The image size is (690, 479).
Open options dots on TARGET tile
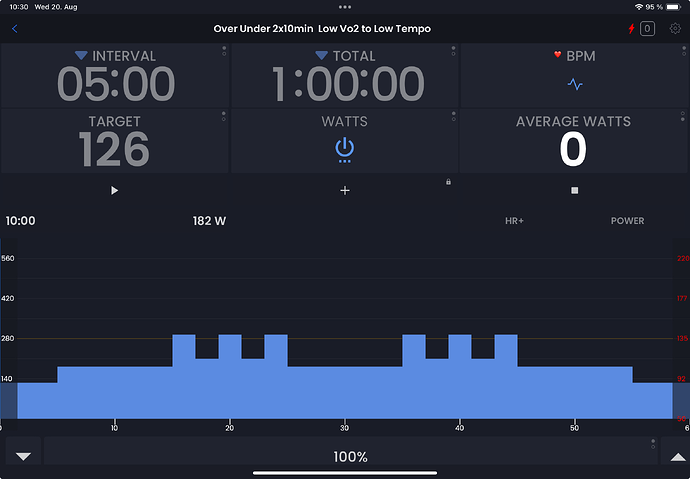pos(224,117)
